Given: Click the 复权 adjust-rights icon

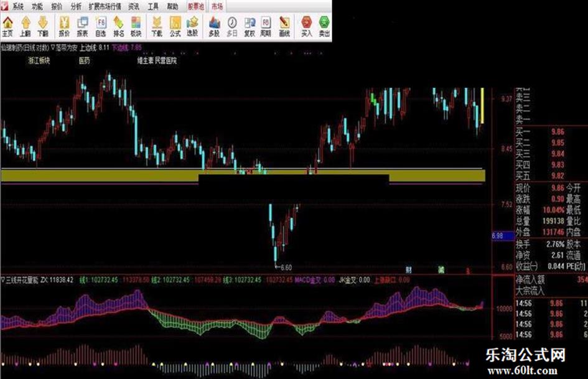Looking at the screenshot, I should (x=250, y=26).
